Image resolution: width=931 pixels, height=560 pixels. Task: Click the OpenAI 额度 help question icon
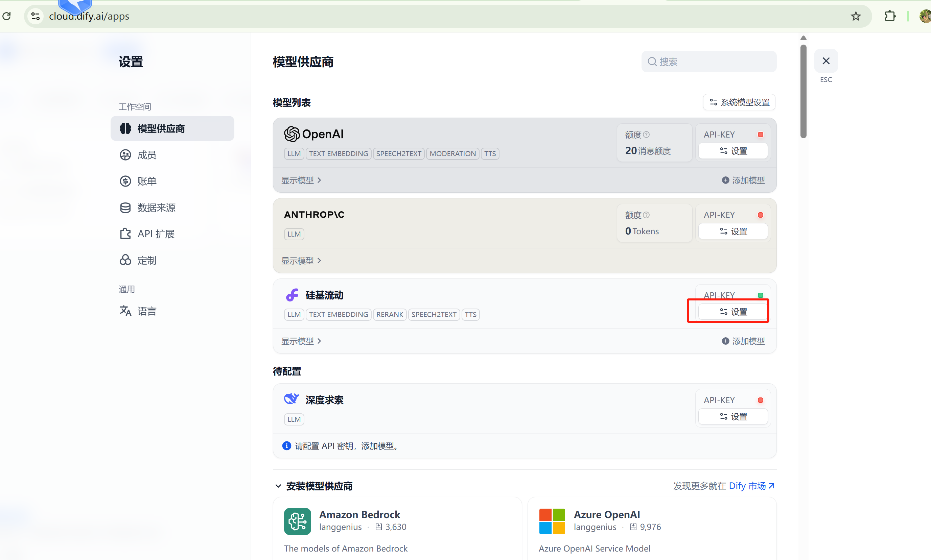pyautogui.click(x=646, y=135)
